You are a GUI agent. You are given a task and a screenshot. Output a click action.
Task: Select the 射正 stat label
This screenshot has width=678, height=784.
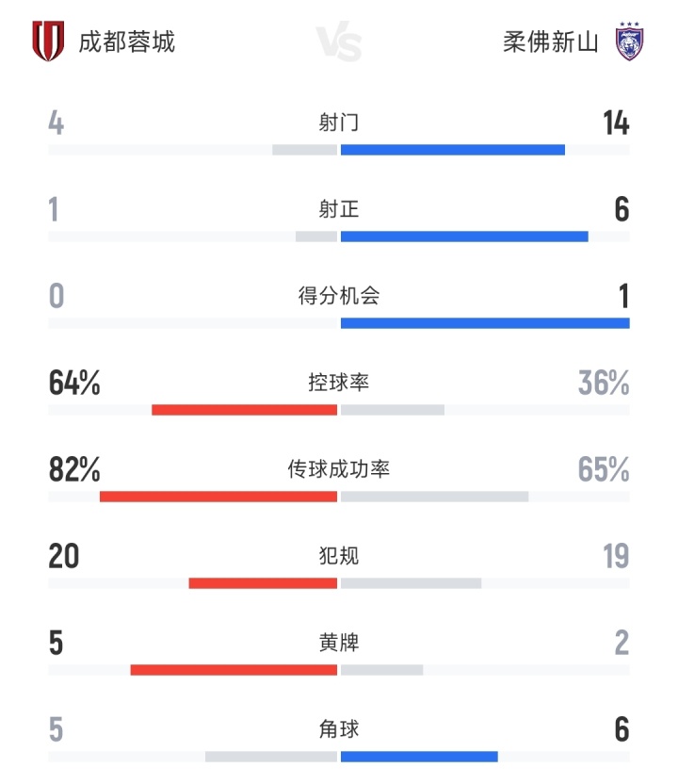click(x=339, y=209)
